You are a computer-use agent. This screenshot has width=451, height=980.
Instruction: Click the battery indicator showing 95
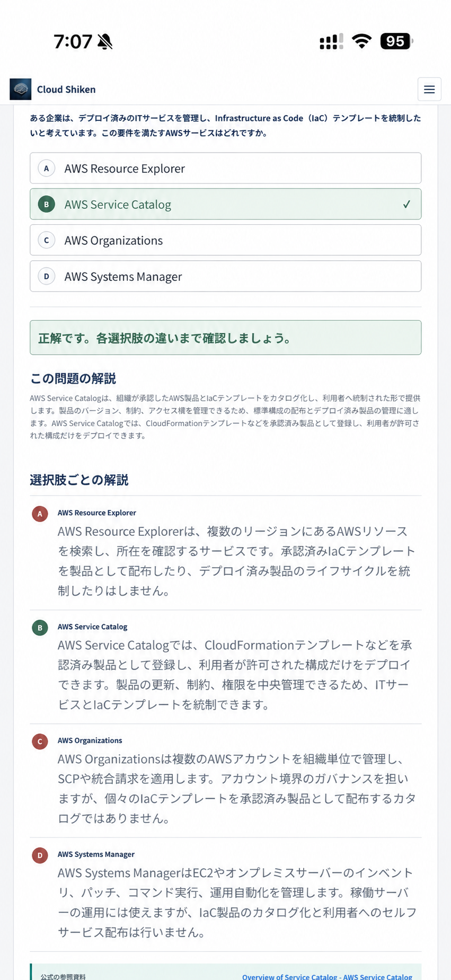(396, 41)
